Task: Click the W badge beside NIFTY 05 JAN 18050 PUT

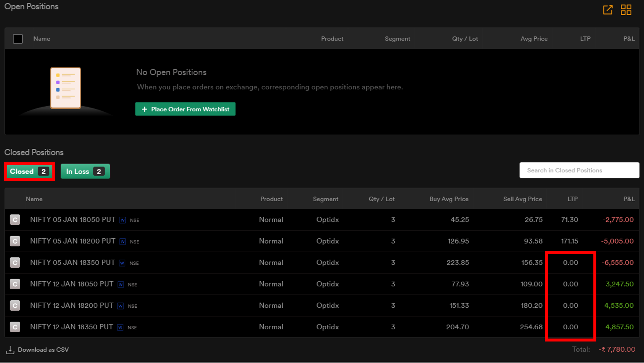Action: tap(122, 220)
